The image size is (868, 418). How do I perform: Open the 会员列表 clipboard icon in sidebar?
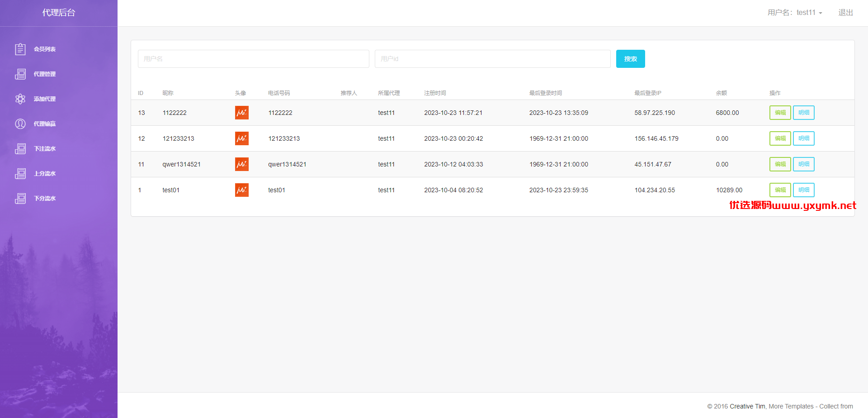tap(20, 49)
